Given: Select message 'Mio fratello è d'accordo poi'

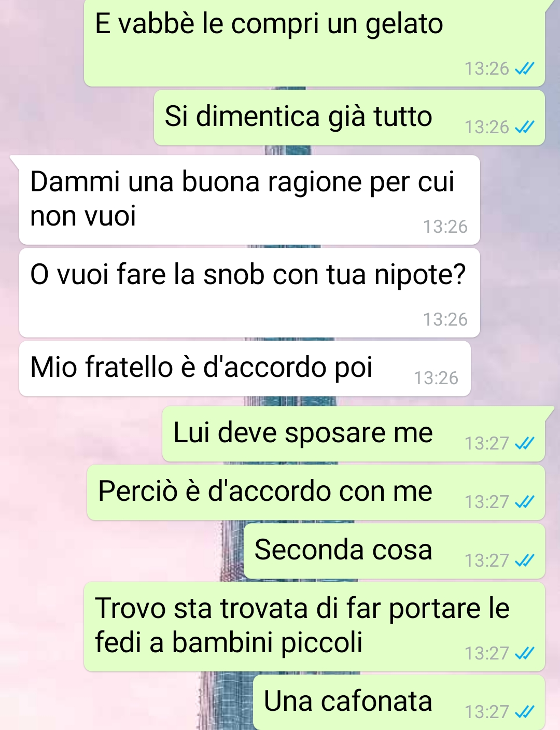Looking at the screenshot, I should click(245, 368).
